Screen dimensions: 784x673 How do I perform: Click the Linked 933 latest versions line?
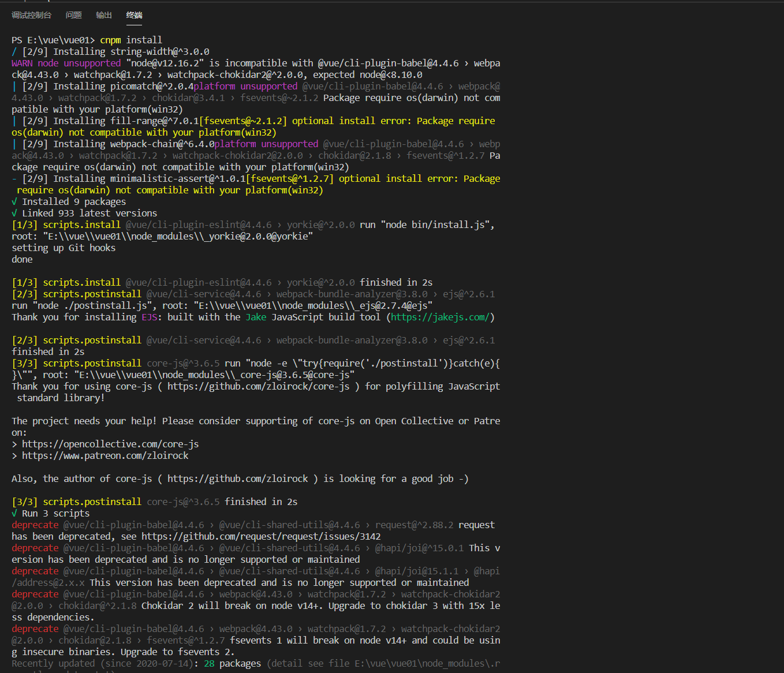coord(85,213)
